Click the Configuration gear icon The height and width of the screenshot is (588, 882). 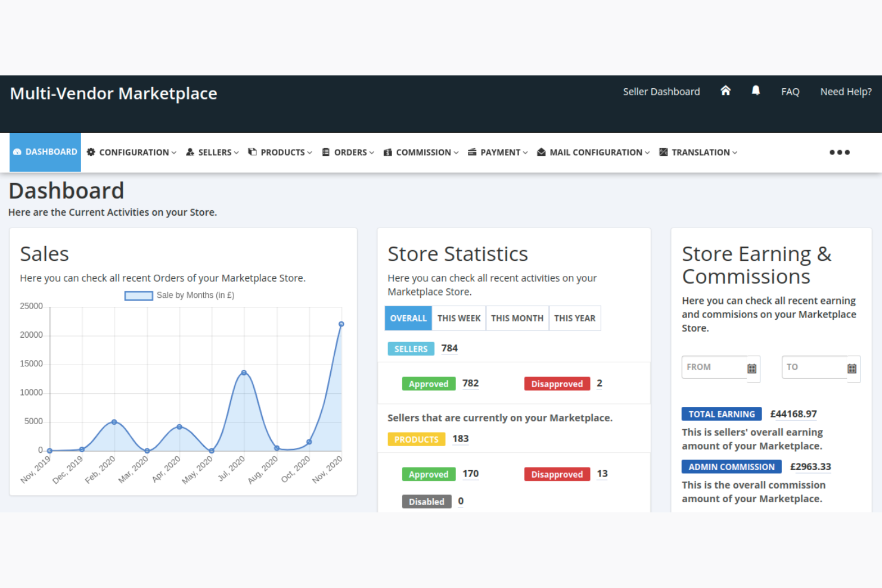point(91,152)
